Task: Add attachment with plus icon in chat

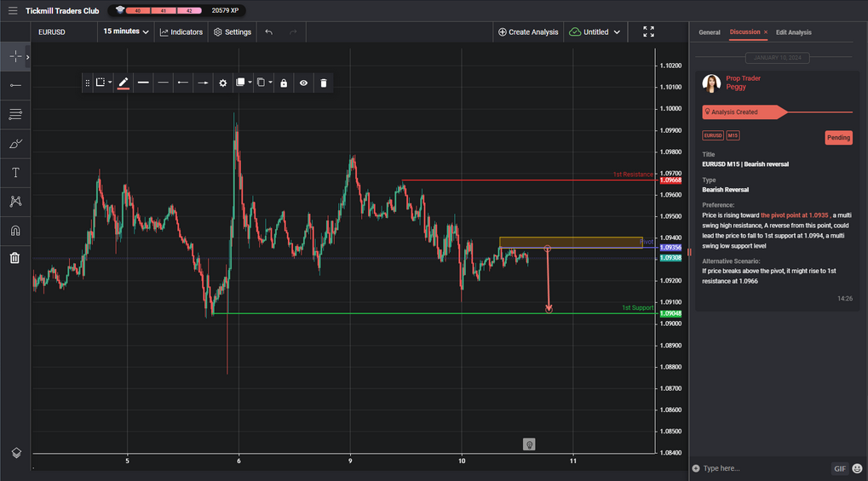Action: 696,468
